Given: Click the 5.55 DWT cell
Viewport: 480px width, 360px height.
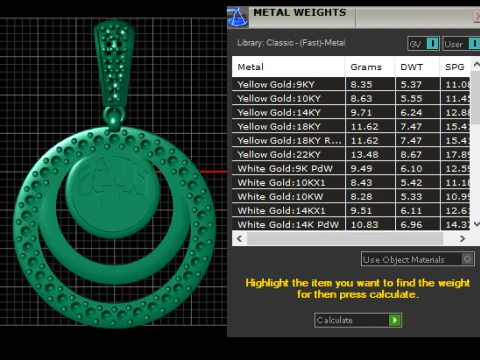Looking at the screenshot, I should tap(418, 98).
